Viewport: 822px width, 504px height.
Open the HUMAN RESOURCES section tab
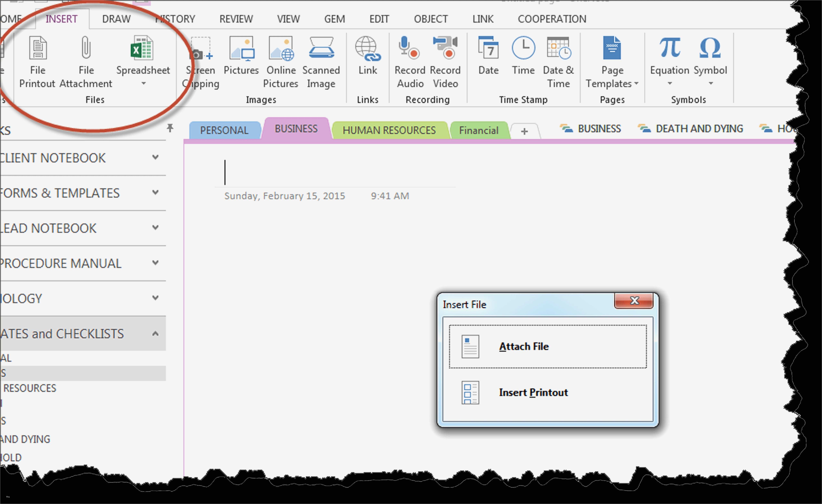click(389, 130)
